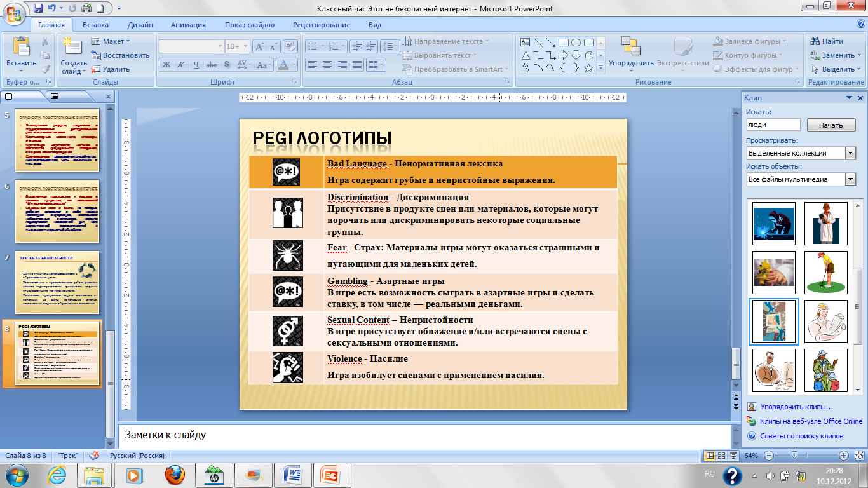Clear formatting with the eraser icon
The width and height of the screenshot is (868, 488).
click(291, 46)
